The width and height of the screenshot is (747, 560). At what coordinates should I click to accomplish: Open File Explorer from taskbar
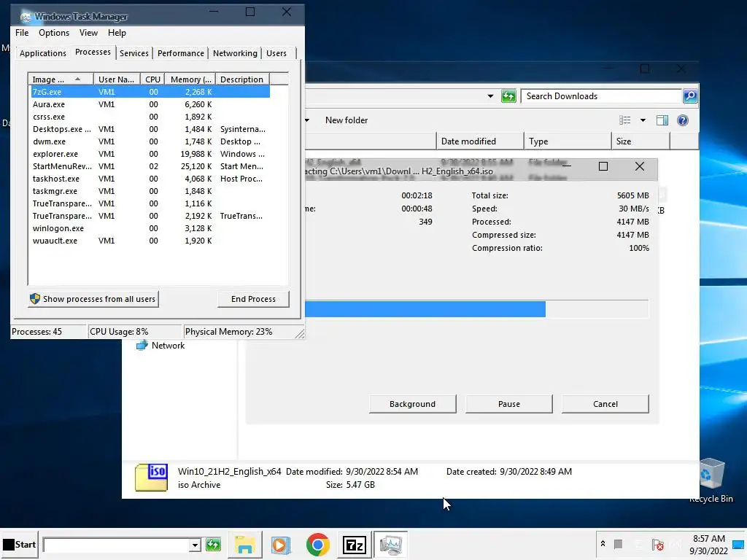click(x=245, y=545)
